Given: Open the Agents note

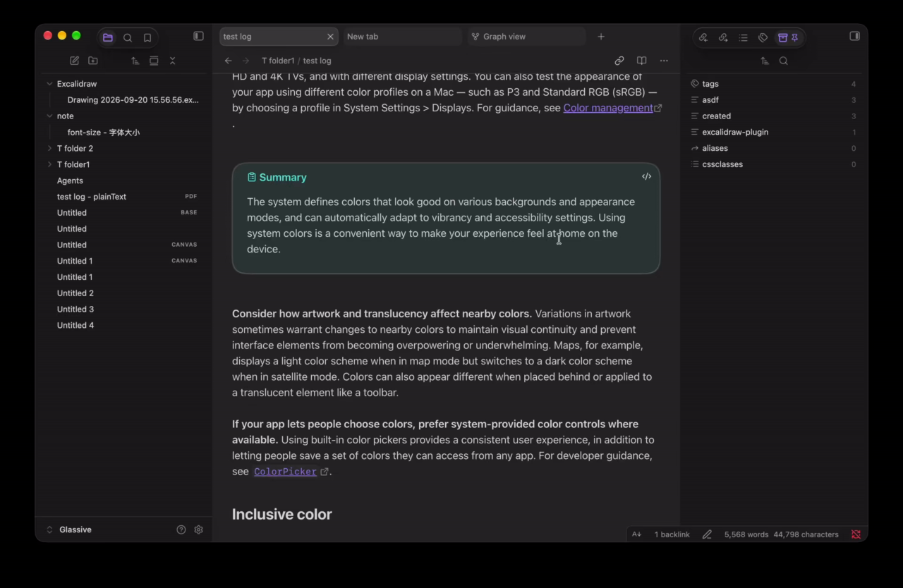Looking at the screenshot, I should tap(70, 180).
